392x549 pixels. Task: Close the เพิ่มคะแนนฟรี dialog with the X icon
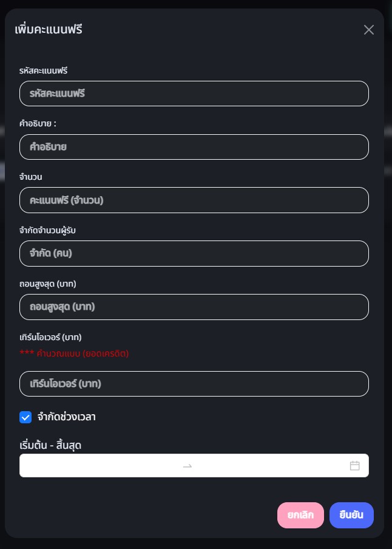(x=369, y=30)
